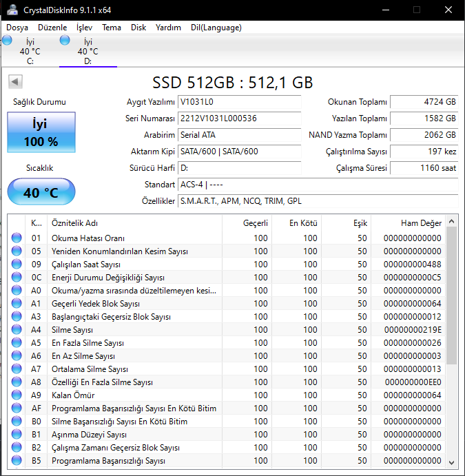This screenshot has height=476, width=465.
Task: Open the Dil(Language) menu
Action: tap(216, 28)
